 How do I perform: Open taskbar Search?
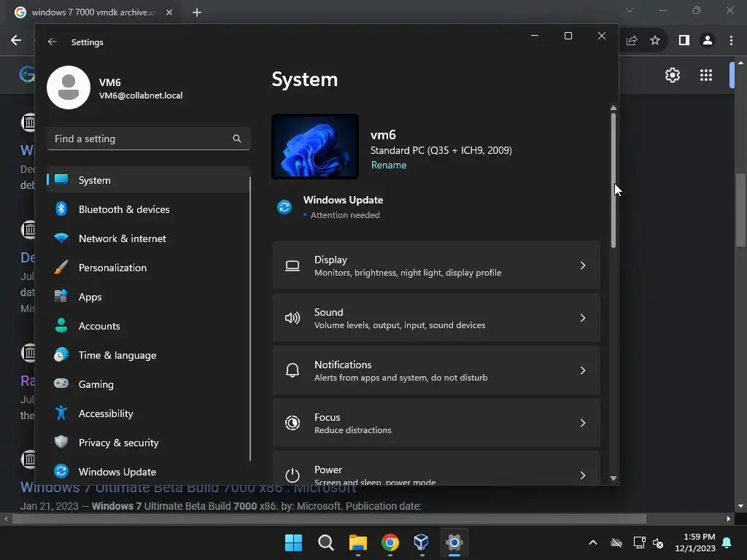point(326,542)
